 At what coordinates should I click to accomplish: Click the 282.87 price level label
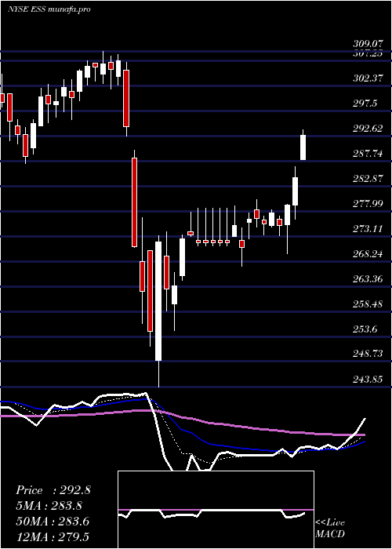[368, 179]
